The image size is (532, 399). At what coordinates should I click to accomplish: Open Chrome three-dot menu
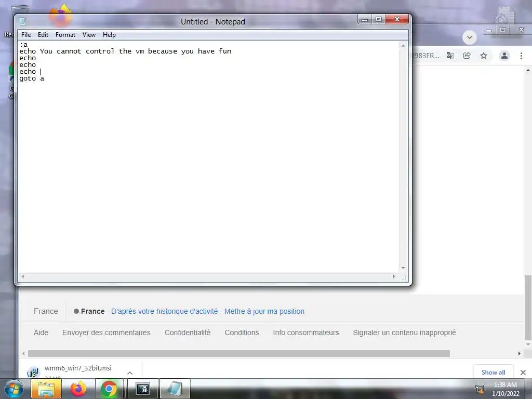(x=521, y=56)
